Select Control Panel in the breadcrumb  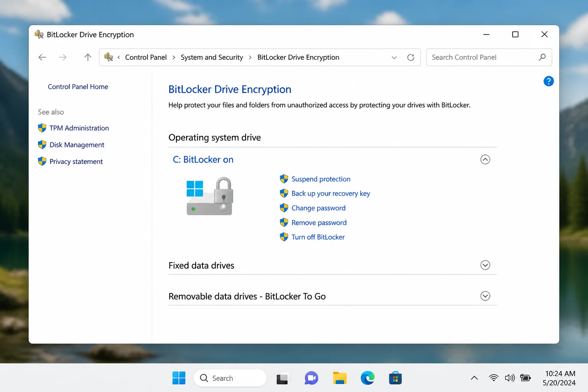146,57
